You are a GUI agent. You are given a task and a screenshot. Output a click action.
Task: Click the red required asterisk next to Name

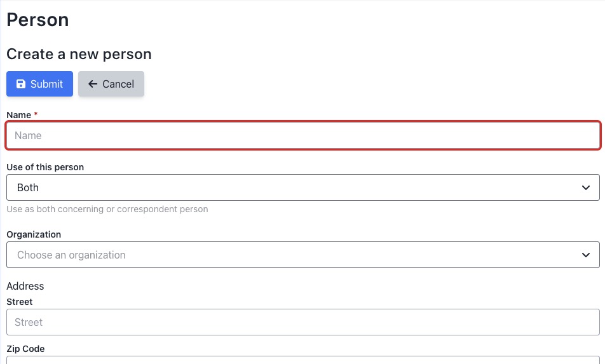click(36, 115)
